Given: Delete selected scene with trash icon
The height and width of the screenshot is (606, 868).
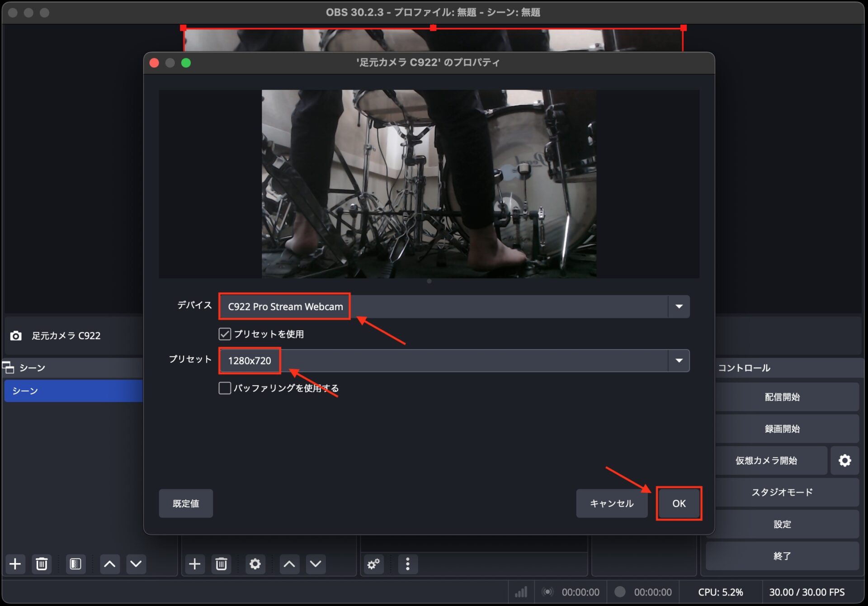Looking at the screenshot, I should 42,564.
